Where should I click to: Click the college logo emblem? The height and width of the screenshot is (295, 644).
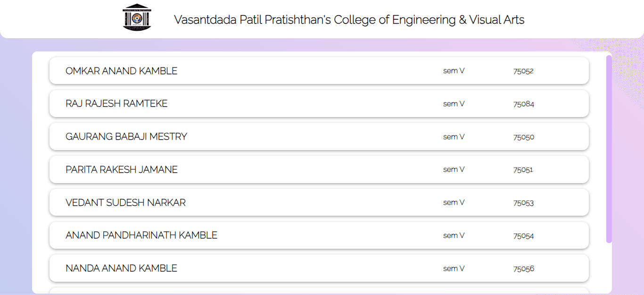(137, 17)
